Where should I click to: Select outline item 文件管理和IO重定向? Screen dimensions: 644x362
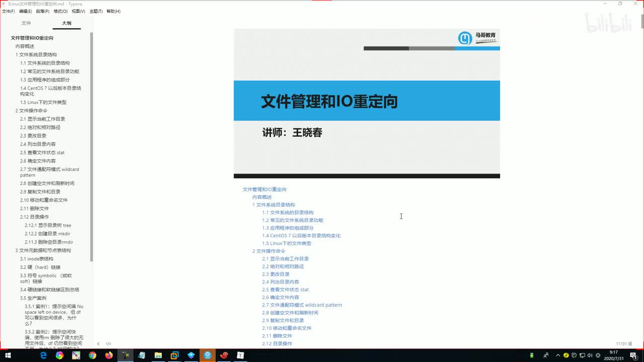point(32,38)
